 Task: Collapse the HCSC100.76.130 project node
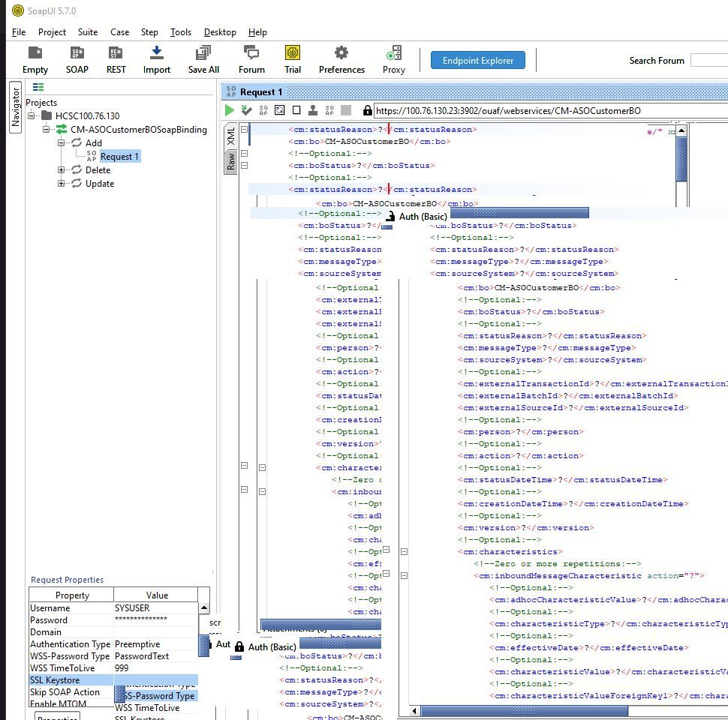32,116
